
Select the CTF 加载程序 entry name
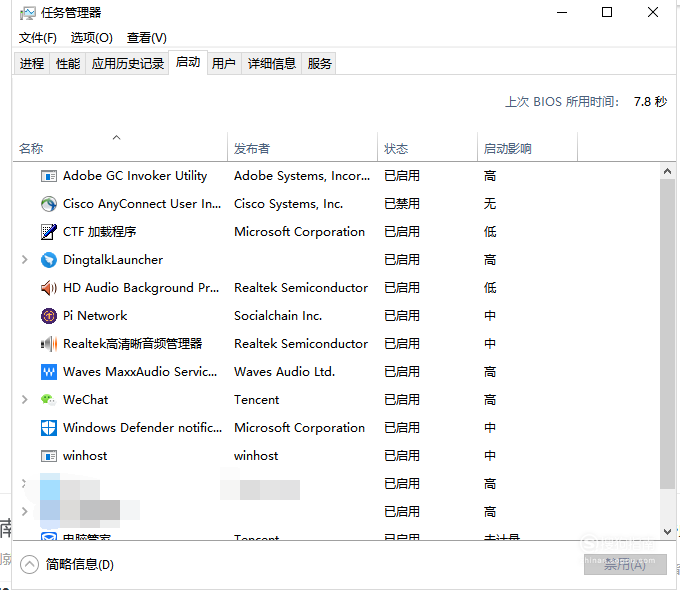click(x=99, y=232)
